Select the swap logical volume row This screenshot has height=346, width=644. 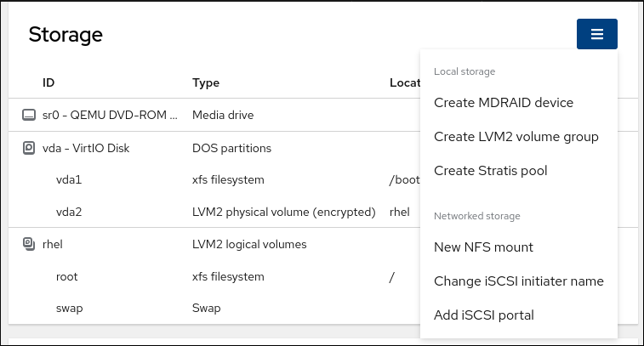[69, 309]
